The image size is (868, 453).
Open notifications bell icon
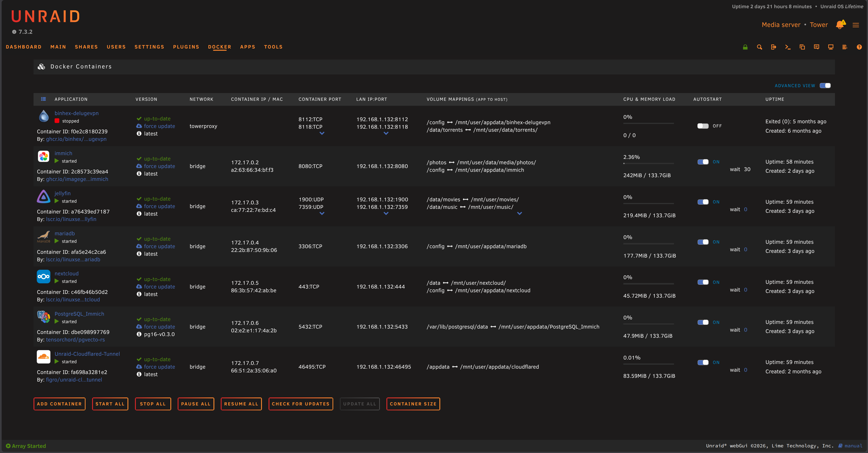(840, 25)
